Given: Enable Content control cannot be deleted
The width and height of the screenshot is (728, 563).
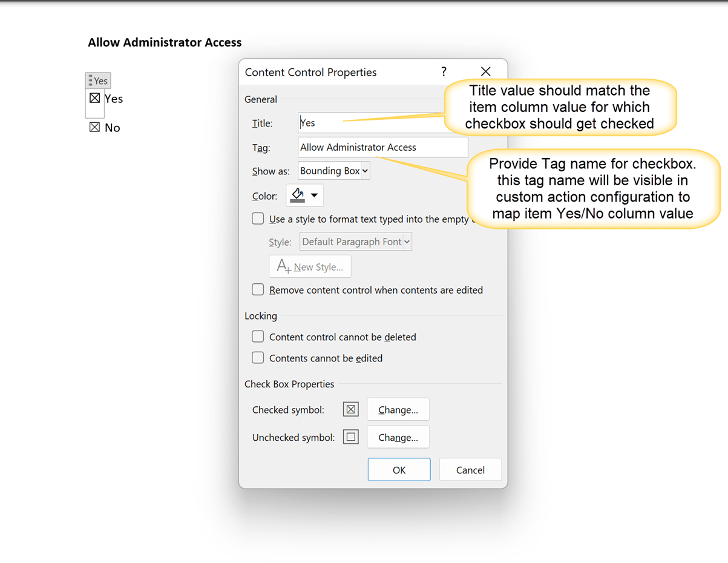Looking at the screenshot, I should pos(258,337).
